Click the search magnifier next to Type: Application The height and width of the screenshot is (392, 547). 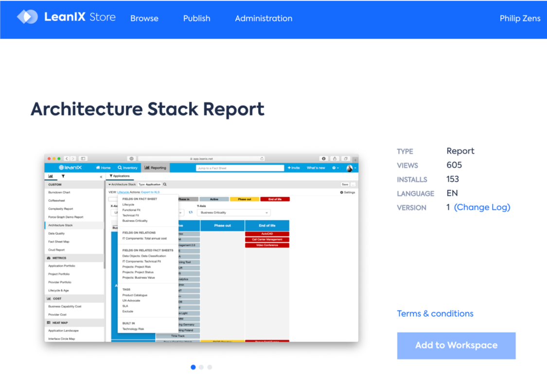165,184
